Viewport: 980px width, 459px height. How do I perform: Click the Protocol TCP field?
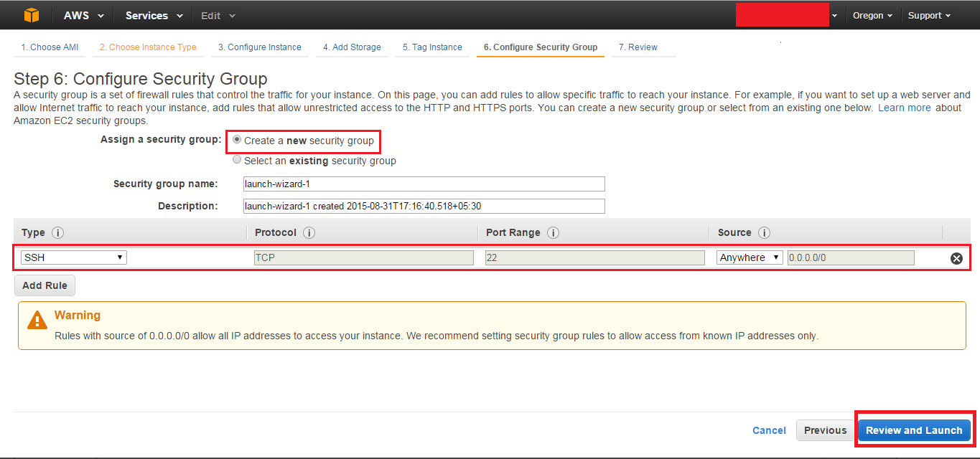[x=364, y=257]
